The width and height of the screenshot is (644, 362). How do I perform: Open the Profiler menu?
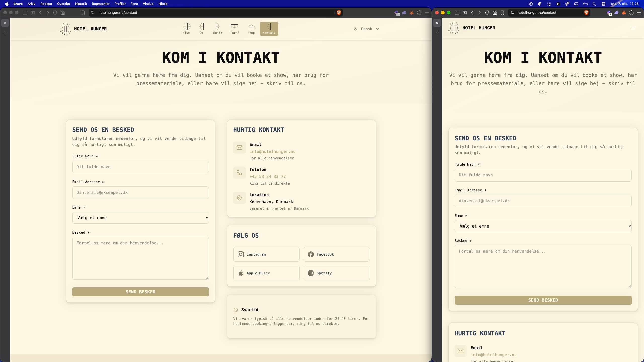pyautogui.click(x=120, y=4)
